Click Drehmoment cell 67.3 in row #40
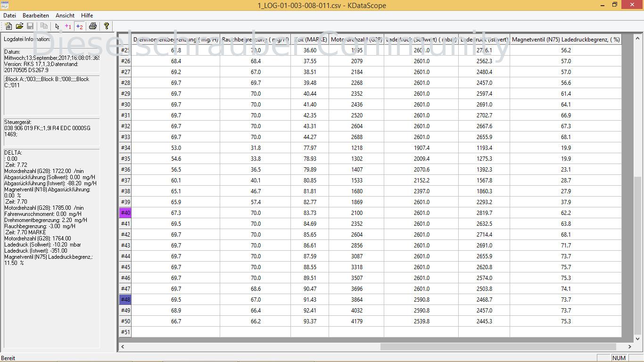 coord(176,213)
